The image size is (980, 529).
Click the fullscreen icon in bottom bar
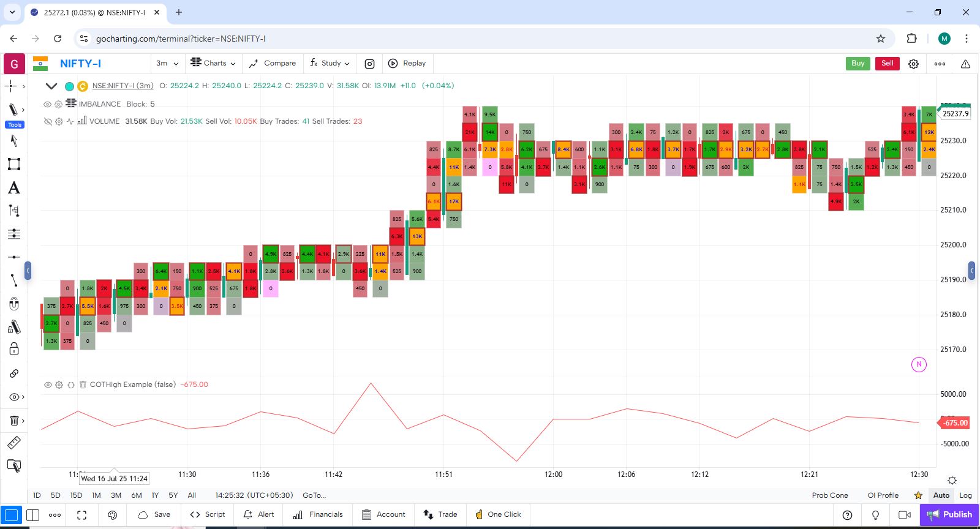(81, 515)
